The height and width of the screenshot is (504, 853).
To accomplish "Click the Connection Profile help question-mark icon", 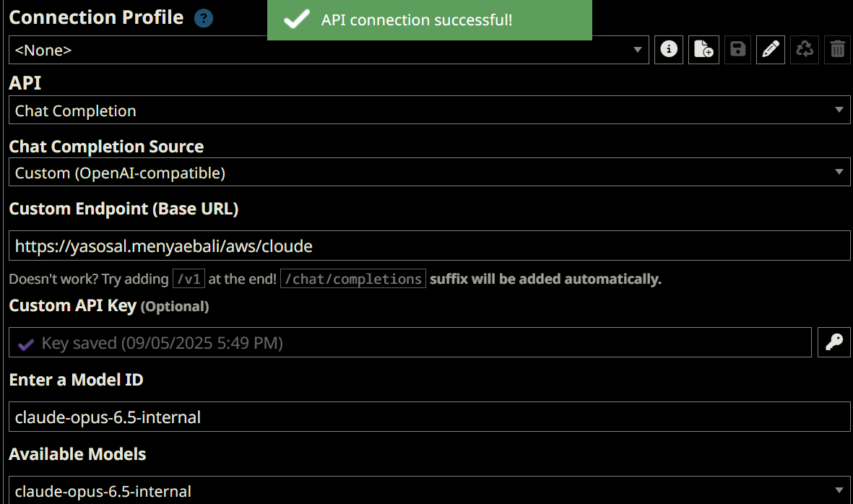I will point(204,19).
